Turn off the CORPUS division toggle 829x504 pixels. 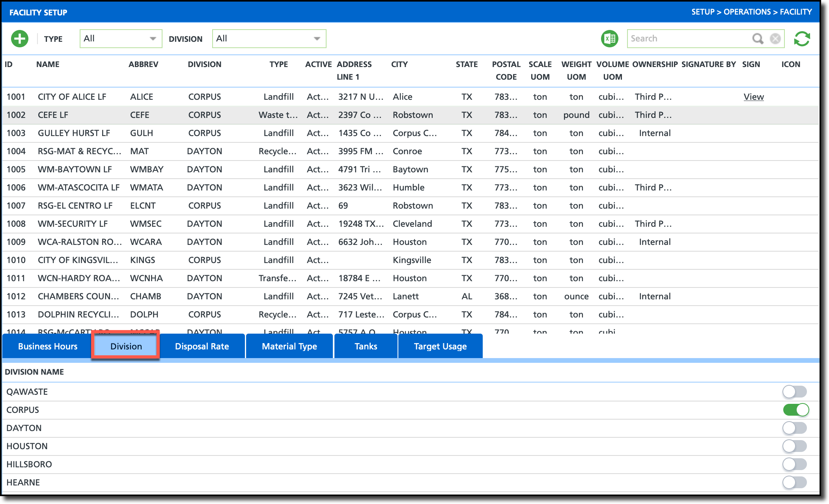click(795, 410)
